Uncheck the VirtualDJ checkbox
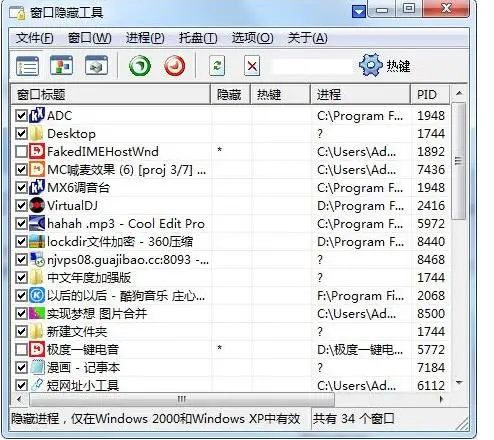 click(21, 205)
